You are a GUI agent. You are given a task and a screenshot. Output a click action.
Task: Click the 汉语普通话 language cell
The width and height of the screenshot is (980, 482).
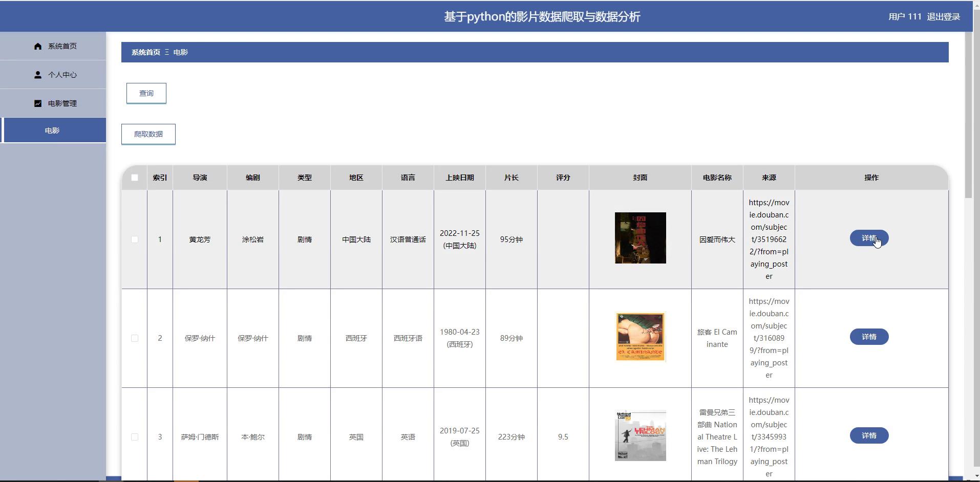point(408,239)
